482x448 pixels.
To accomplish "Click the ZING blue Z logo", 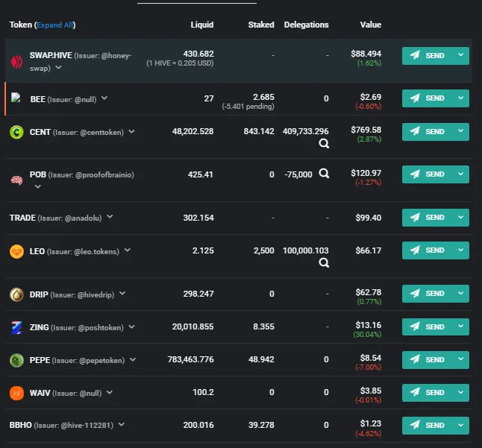I will coord(16,327).
